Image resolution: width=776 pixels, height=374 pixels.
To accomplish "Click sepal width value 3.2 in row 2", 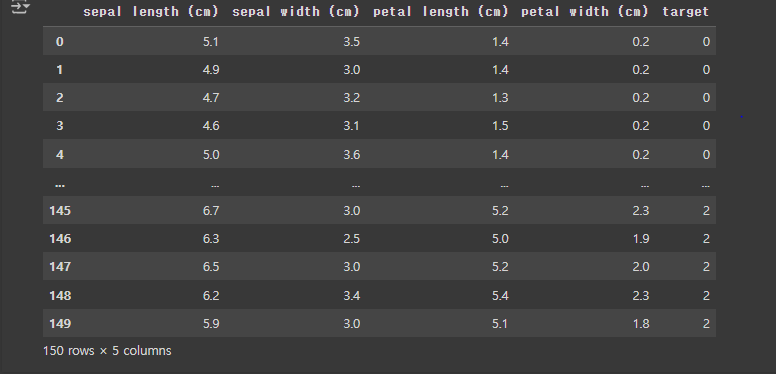I will tap(351, 98).
